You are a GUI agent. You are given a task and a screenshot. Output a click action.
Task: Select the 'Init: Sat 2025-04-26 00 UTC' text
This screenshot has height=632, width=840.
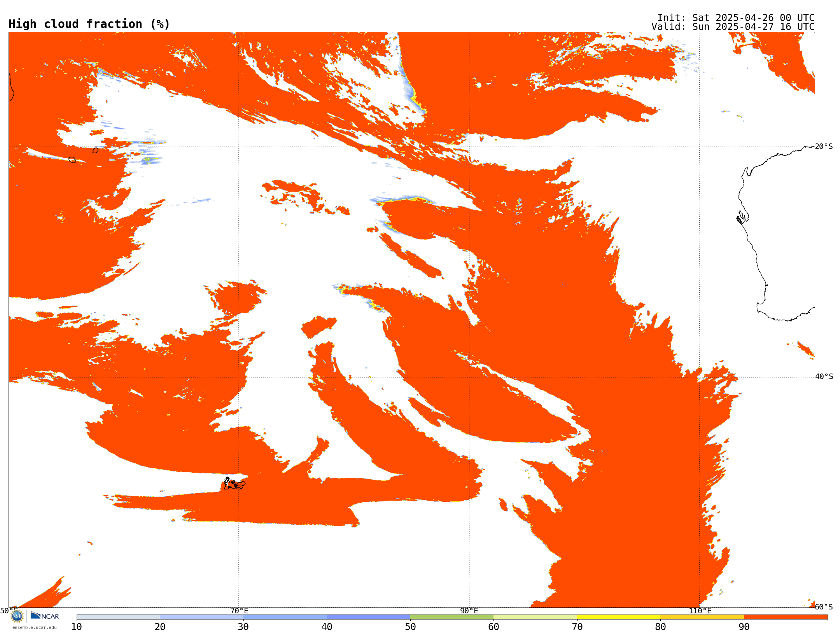pyautogui.click(x=736, y=18)
